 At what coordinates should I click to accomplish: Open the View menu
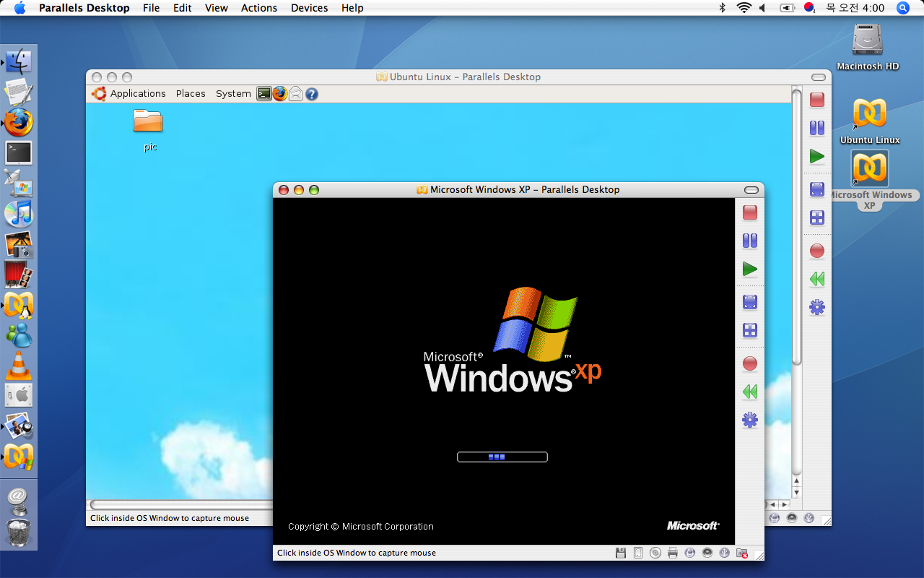pos(217,8)
